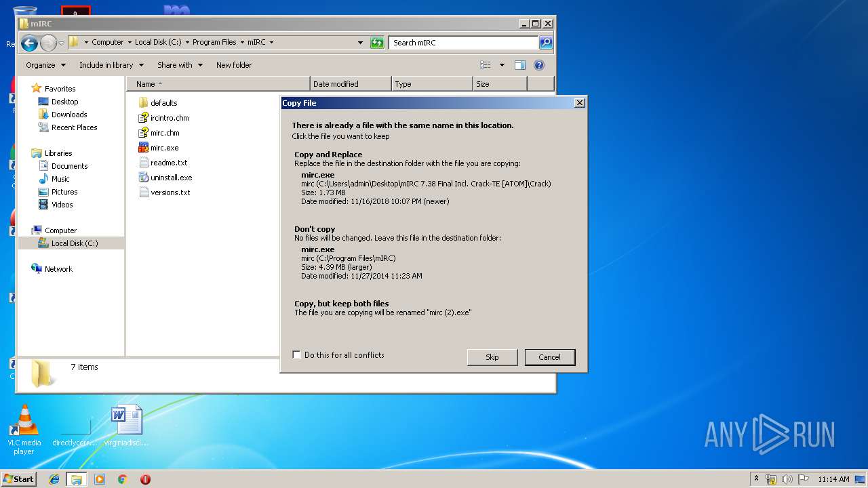The height and width of the screenshot is (488, 868).
Task: Expand the Computer breadcrumb arrow
Action: coord(129,42)
